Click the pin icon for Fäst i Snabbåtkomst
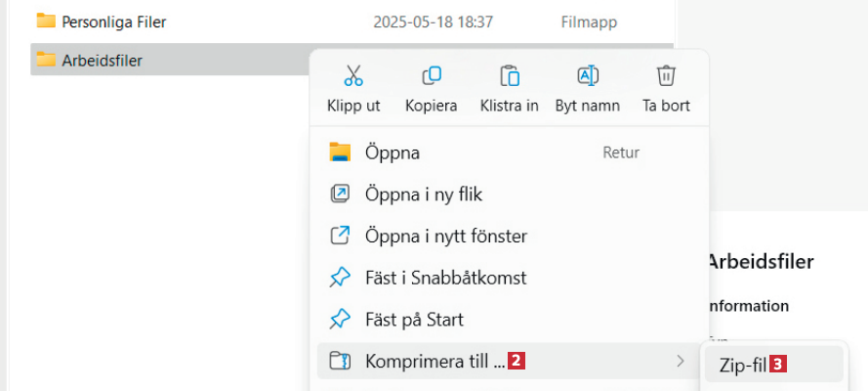 340,278
